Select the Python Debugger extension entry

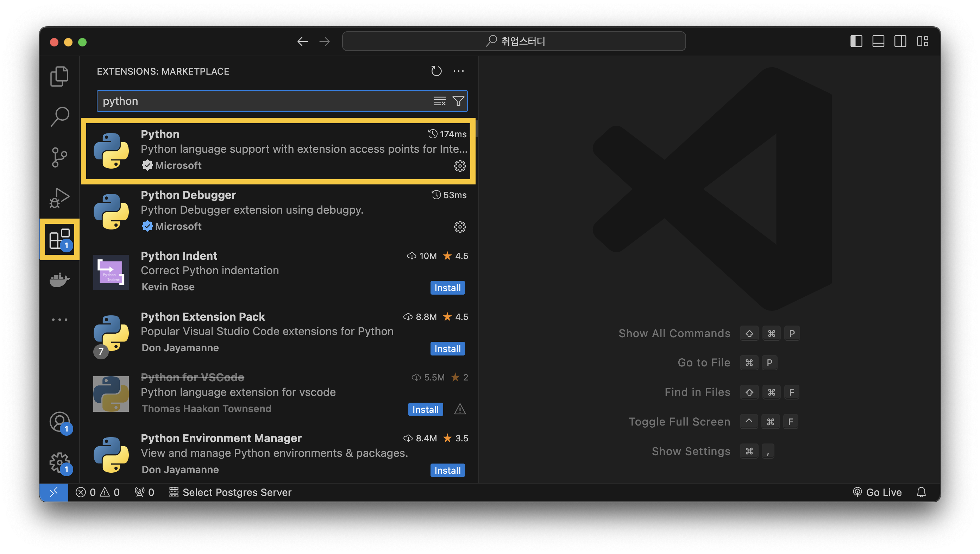(x=279, y=212)
